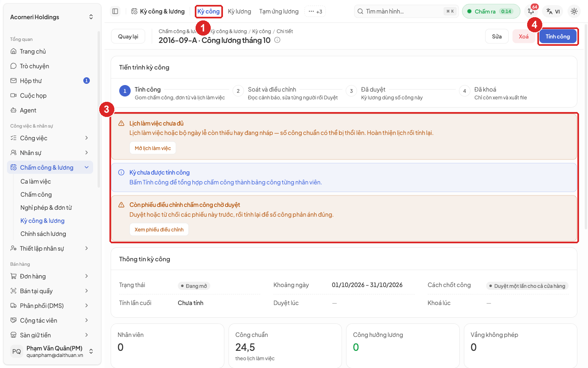Click the Phân phối (DMS) icon
This screenshot has width=588, height=368.
[x=13, y=306]
